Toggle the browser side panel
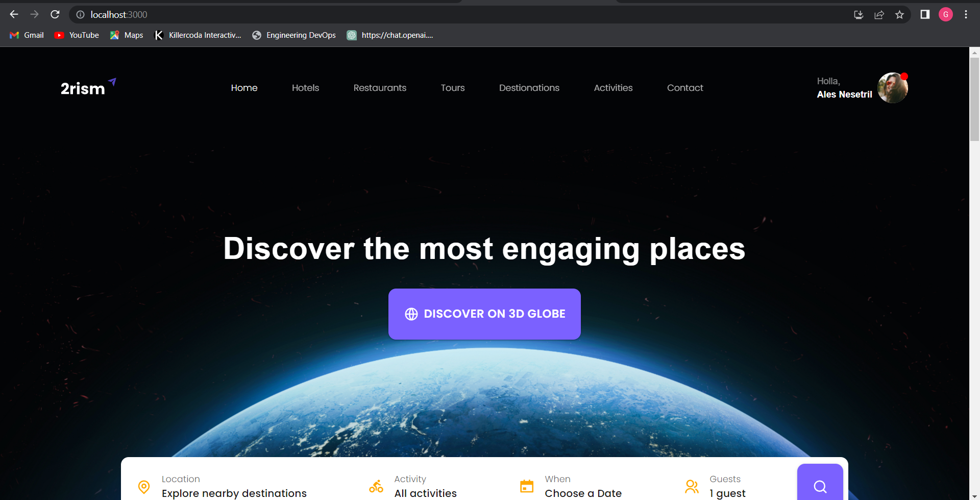Screen dimensions: 980x500 (925, 14)
